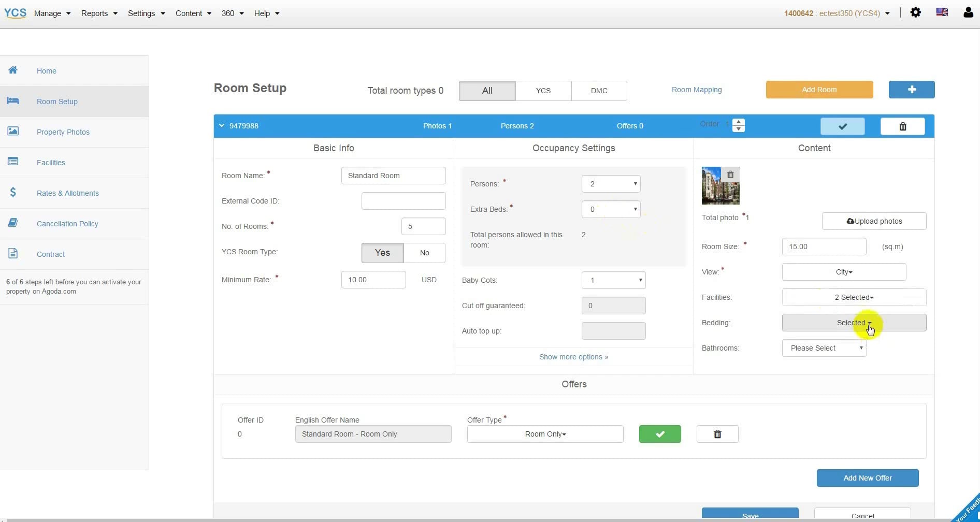Filter room types by YCS
980x522 pixels.
[543, 91]
